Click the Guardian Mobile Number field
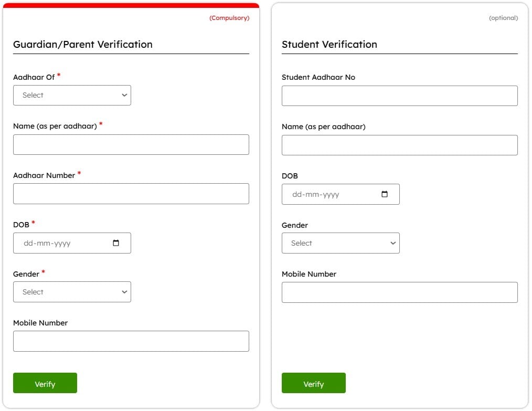The width and height of the screenshot is (532, 411). coord(131,341)
